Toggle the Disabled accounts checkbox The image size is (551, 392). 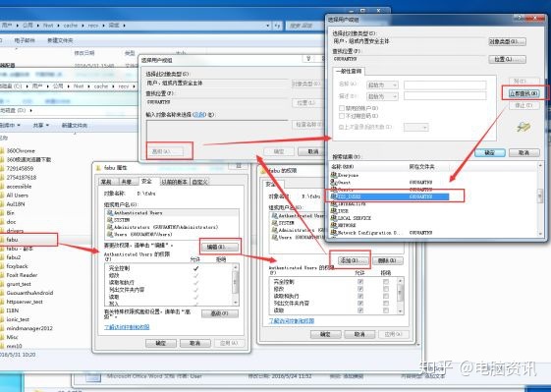click(x=342, y=108)
